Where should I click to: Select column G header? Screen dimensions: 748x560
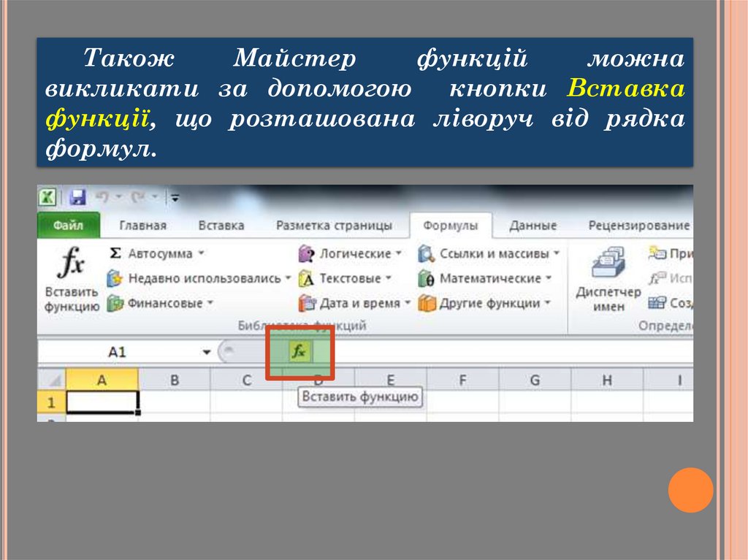click(x=535, y=380)
